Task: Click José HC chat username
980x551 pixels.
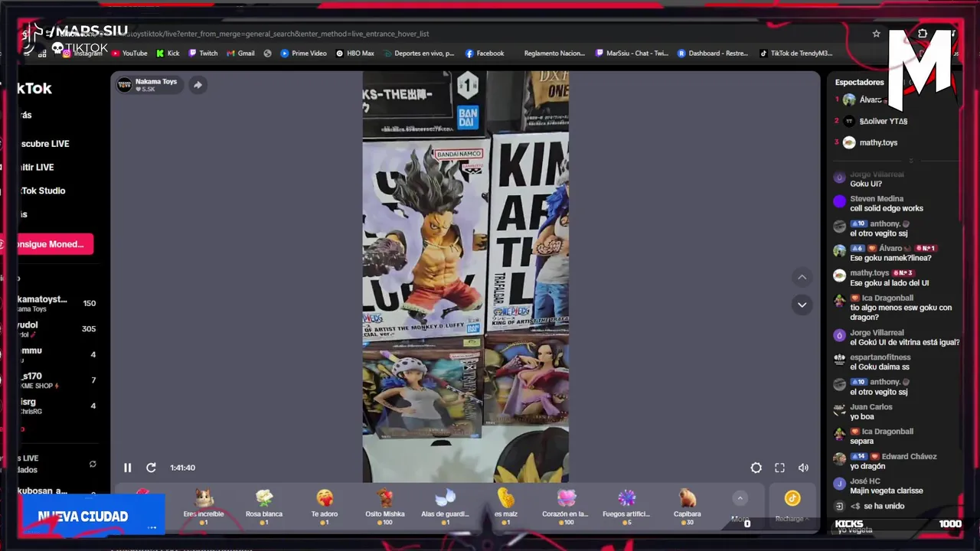Action: 865,481
